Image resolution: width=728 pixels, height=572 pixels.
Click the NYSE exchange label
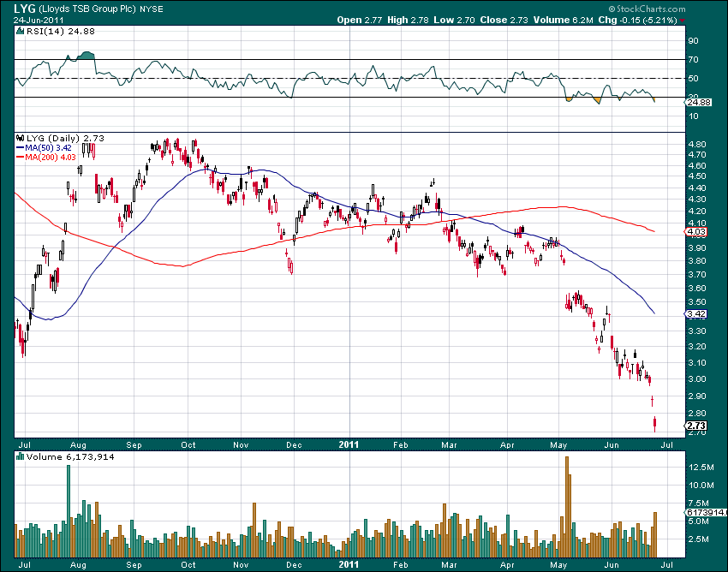[152, 9]
